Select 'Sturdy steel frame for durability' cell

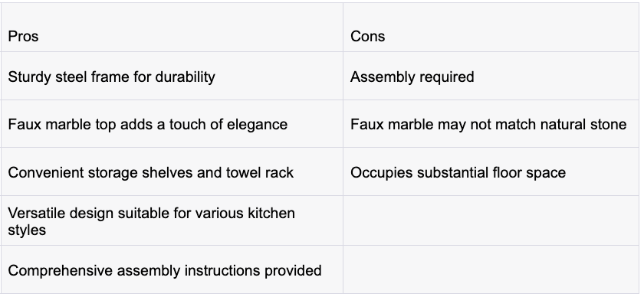click(172, 76)
